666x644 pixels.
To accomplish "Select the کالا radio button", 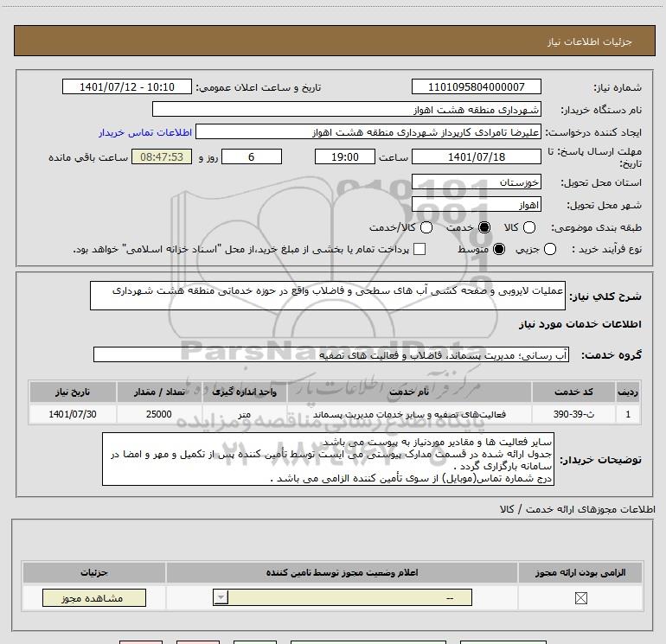I will tap(528, 227).
